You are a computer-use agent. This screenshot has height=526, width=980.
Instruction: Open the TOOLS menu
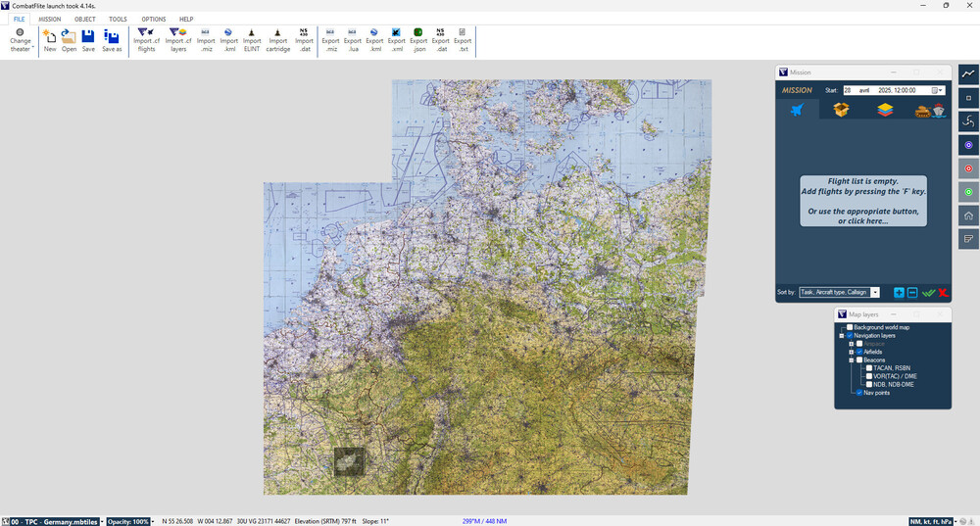(x=118, y=19)
